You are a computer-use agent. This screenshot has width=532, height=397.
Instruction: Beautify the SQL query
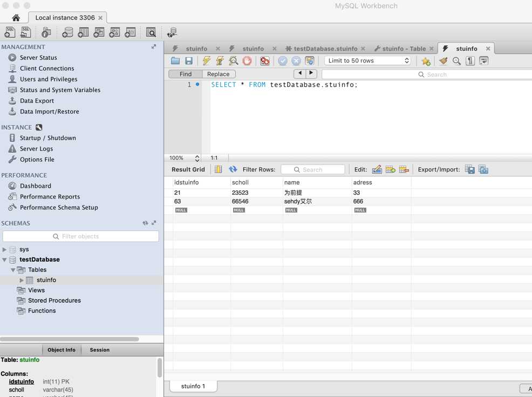[x=443, y=61]
